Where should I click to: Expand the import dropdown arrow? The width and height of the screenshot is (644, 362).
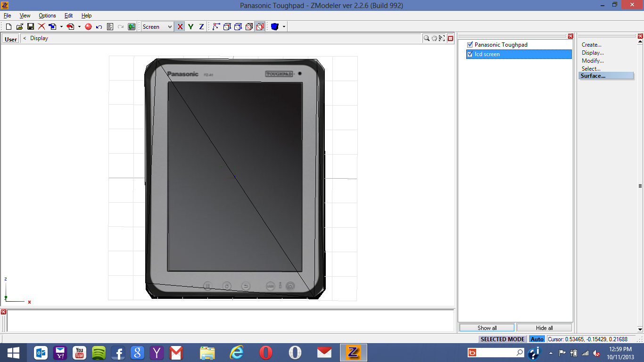(x=61, y=27)
